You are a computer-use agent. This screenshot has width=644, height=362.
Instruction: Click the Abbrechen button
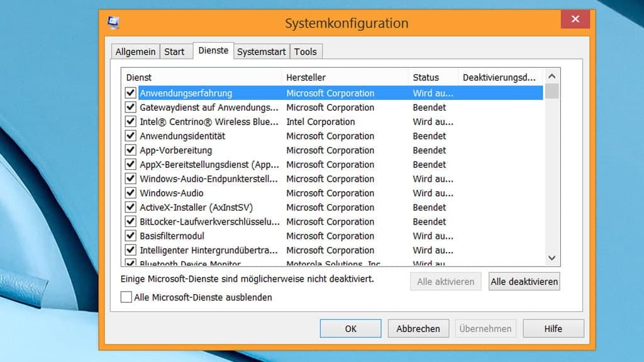(418, 329)
